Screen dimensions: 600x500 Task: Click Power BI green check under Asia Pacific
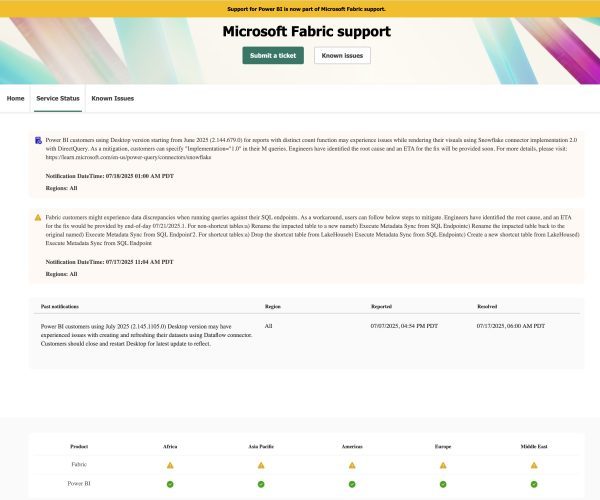(x=261, y=484)
